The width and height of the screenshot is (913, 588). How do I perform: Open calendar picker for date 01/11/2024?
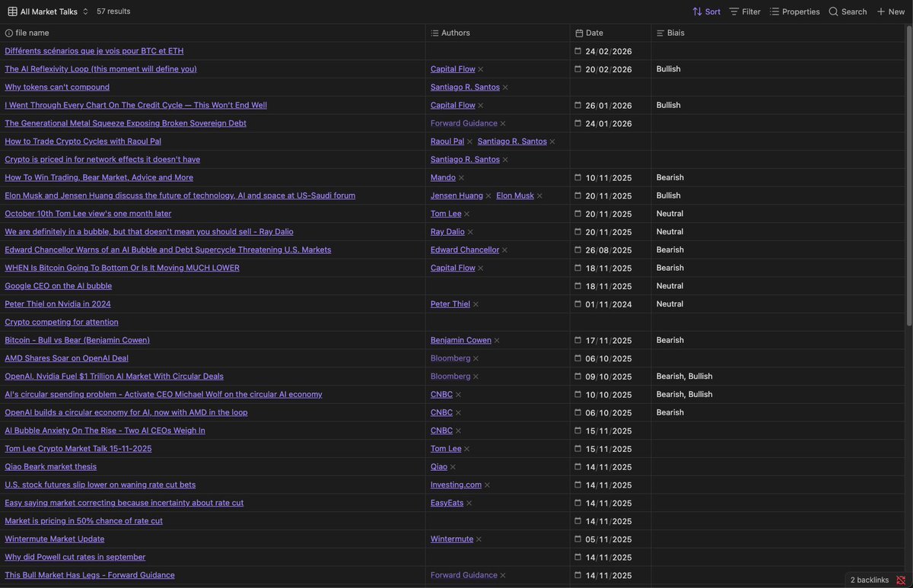click(x=578, y=304)
